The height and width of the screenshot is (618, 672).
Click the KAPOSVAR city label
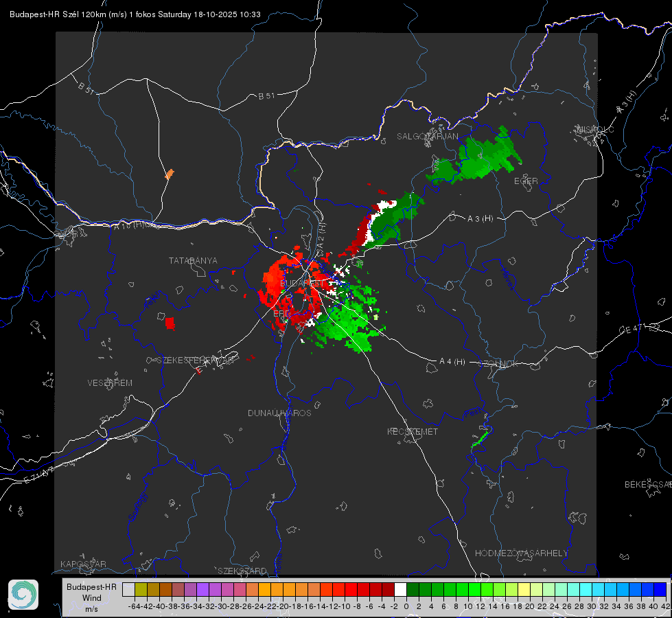(83, 564)
